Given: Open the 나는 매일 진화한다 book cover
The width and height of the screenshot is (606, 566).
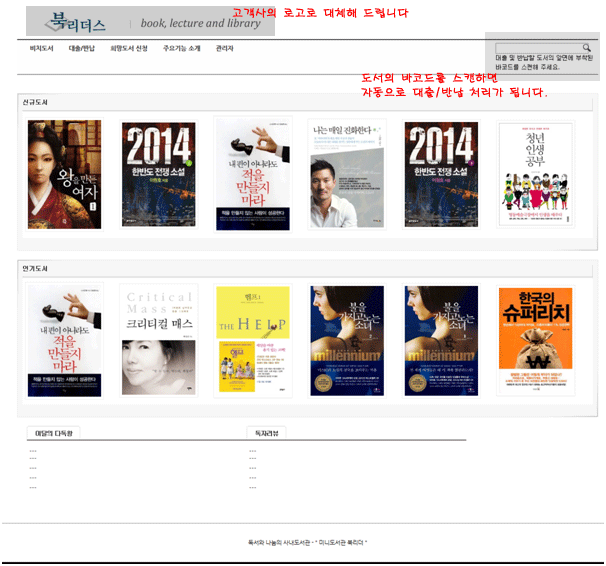Looking at the screenshot, I should (347, 174).
